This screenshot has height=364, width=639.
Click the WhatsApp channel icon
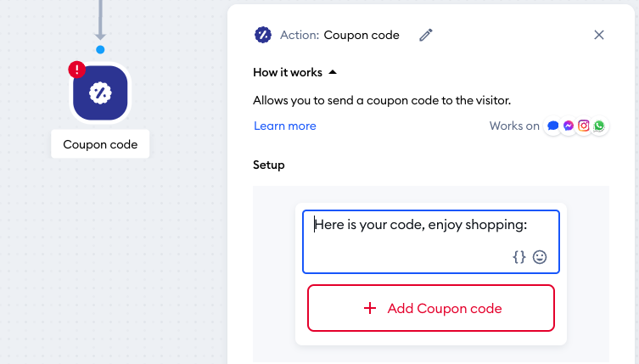tap(599, 126)
